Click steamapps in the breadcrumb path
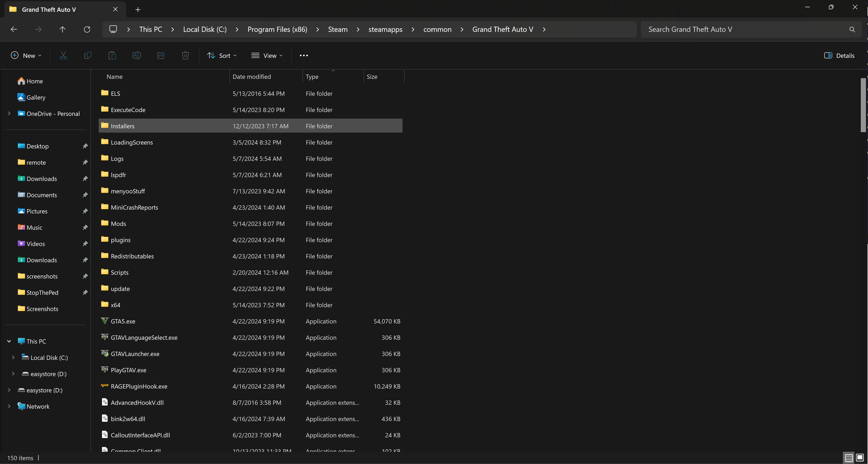This screenshot has width=868, height=464. 385,29
